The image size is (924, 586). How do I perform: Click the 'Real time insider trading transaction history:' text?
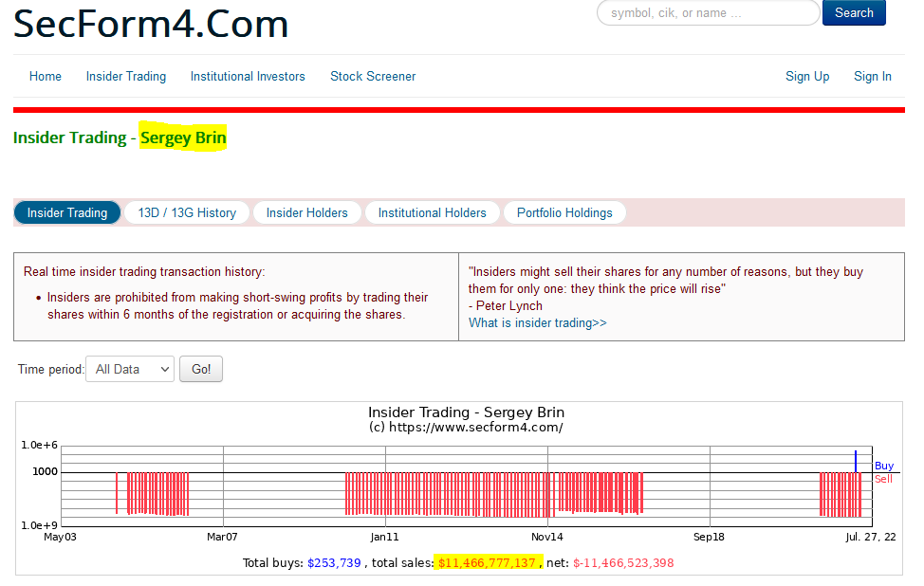[144, 271]
